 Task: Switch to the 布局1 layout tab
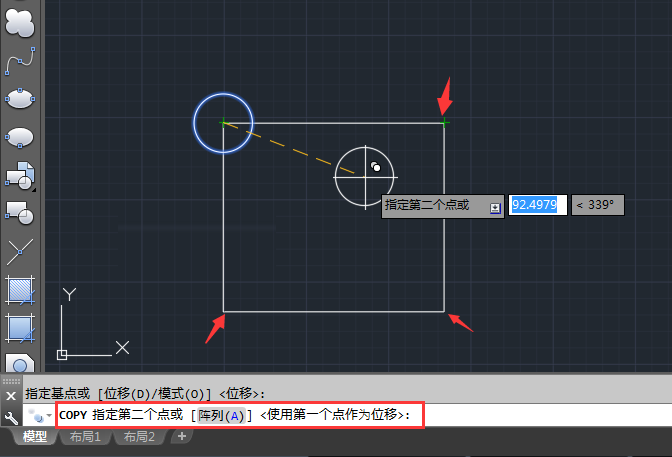coord(85,437)
